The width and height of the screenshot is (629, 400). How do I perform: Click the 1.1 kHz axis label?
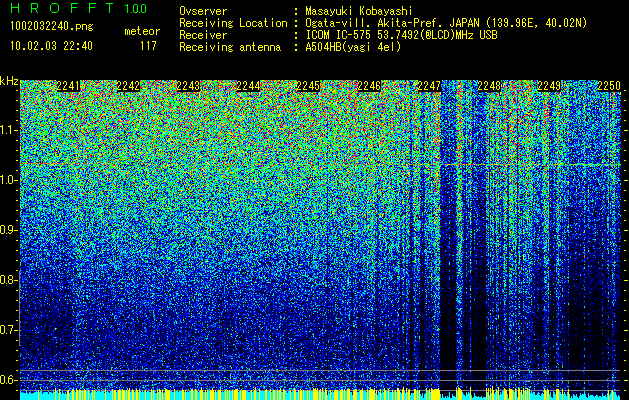pyautogui.click(x=8, y=130)
